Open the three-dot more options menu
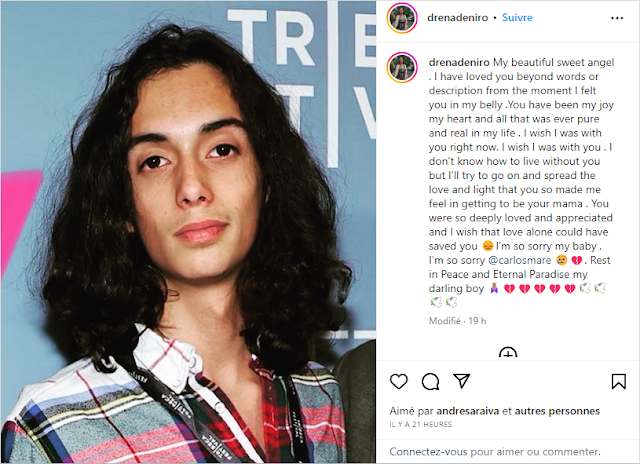This screenshot has height=464, width=640. click(x=617, y=18)
